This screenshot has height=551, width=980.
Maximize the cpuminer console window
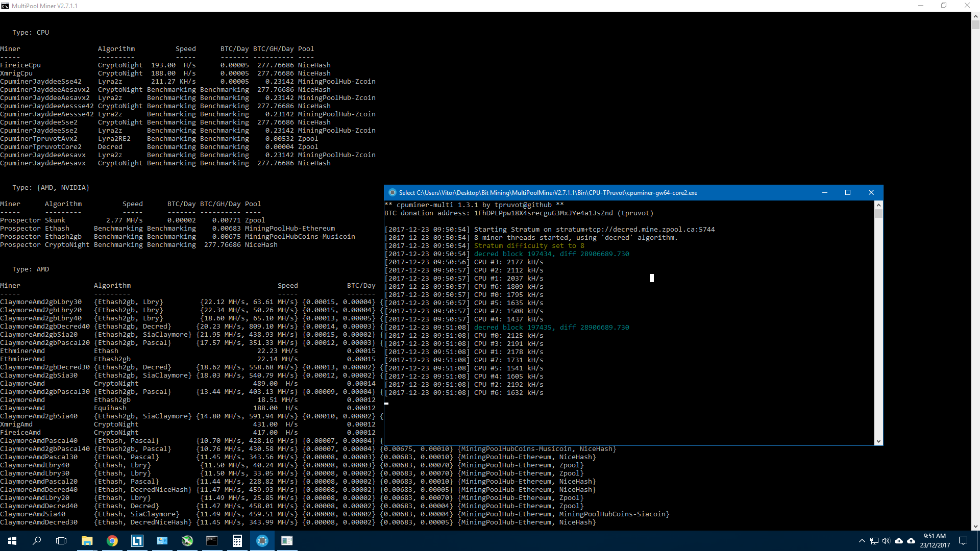pyautogui.click(x=848, y=192)
